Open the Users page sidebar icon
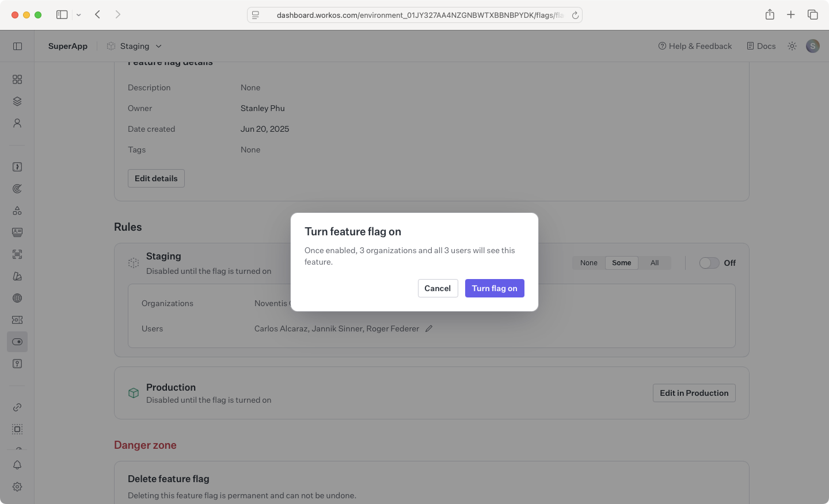The image size is (829, 504). (x=17, y=123)
